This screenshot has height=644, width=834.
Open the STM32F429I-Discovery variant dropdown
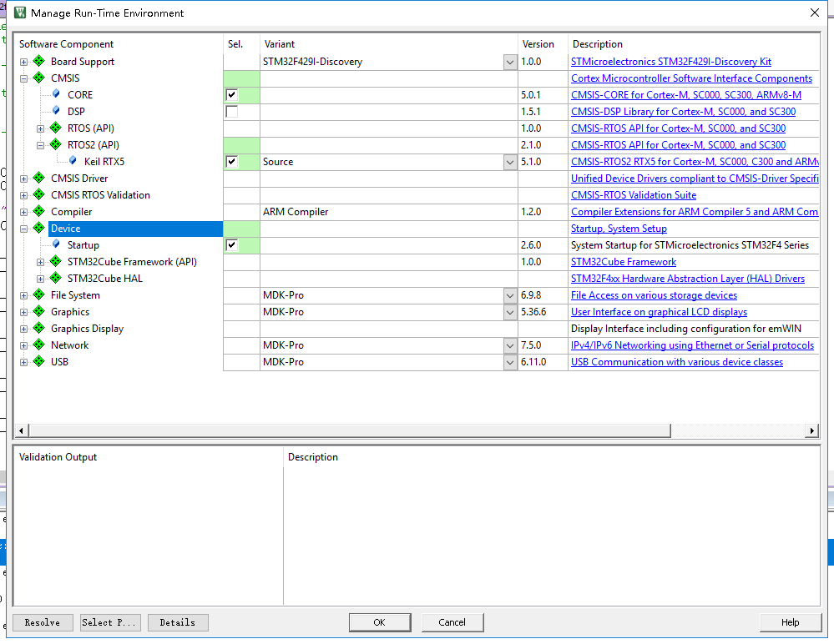(510, 62)
